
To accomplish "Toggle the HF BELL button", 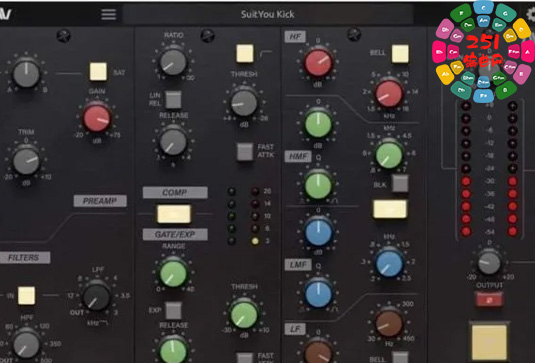I will [x=400, y=54].
